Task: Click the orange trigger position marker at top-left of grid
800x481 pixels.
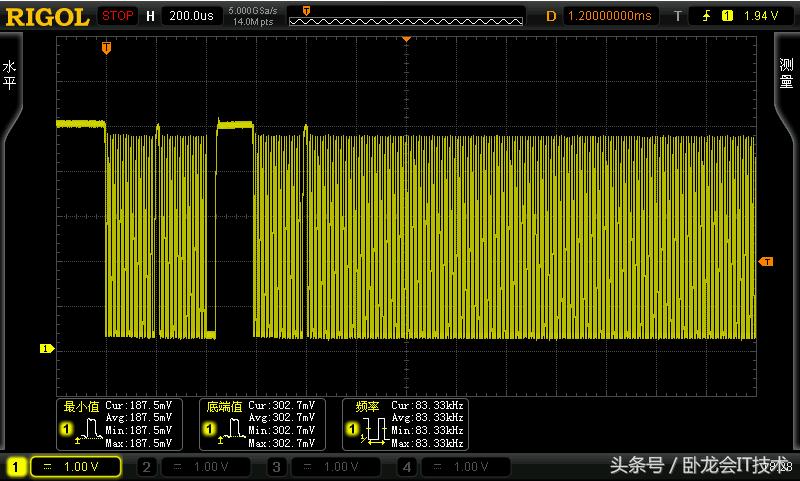Action: 106,47
